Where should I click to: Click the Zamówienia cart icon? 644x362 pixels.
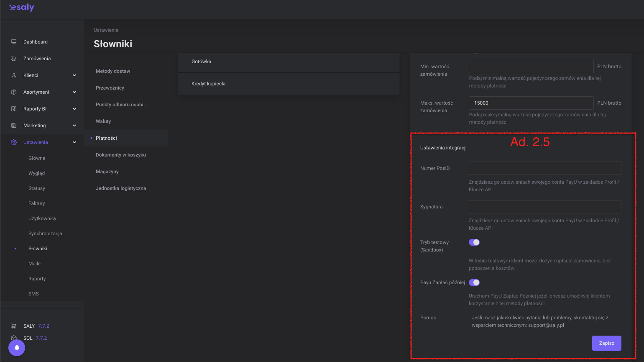coord(14,59)
